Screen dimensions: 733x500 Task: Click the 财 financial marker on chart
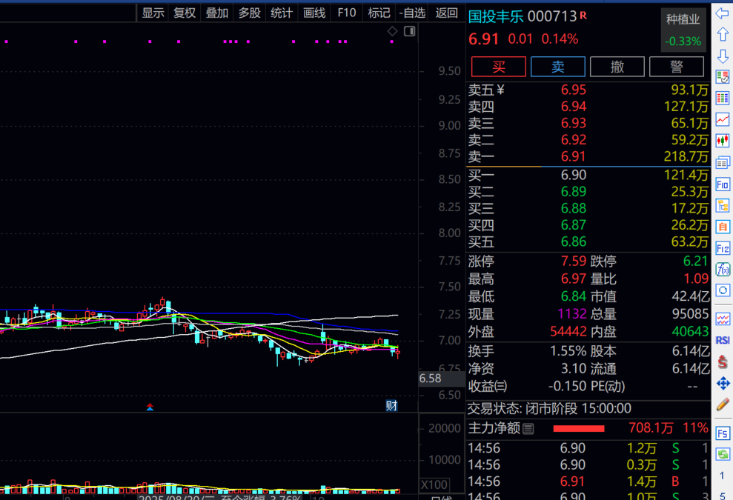(391, 405)
